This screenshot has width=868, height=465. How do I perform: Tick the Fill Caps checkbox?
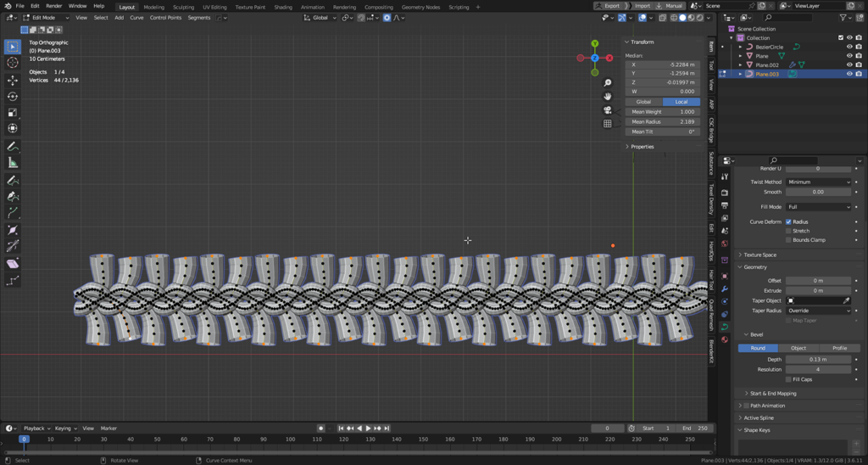pyautogui.click(x=789, y=379)
